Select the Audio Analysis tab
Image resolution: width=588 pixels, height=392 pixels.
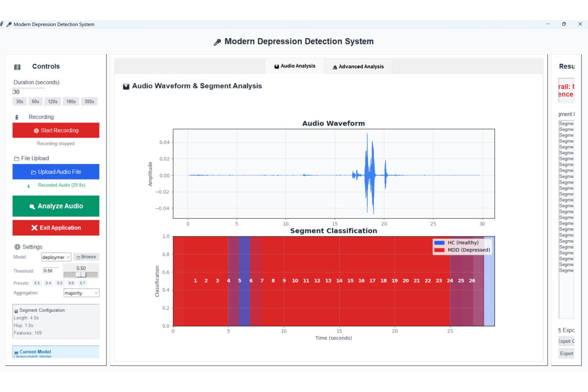pyautogui.click(x=295, y=66)
